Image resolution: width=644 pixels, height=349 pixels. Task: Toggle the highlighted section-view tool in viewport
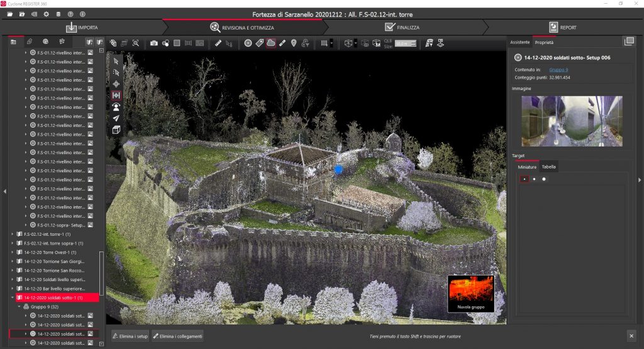116,96
